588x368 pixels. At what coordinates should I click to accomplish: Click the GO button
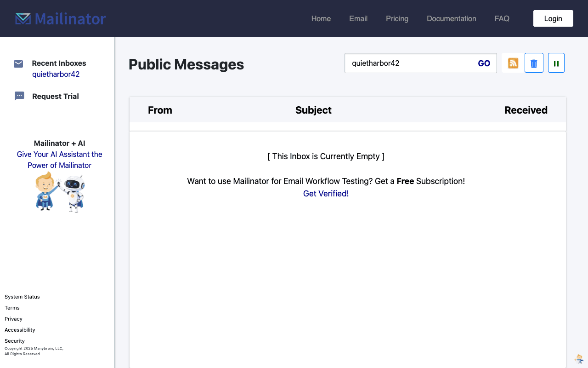(x=484, y=63)
